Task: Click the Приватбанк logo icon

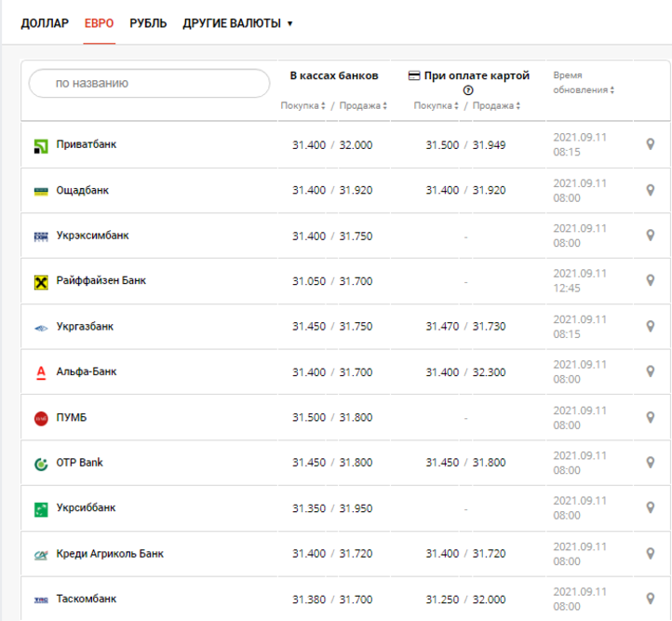Action: point(41,146)
